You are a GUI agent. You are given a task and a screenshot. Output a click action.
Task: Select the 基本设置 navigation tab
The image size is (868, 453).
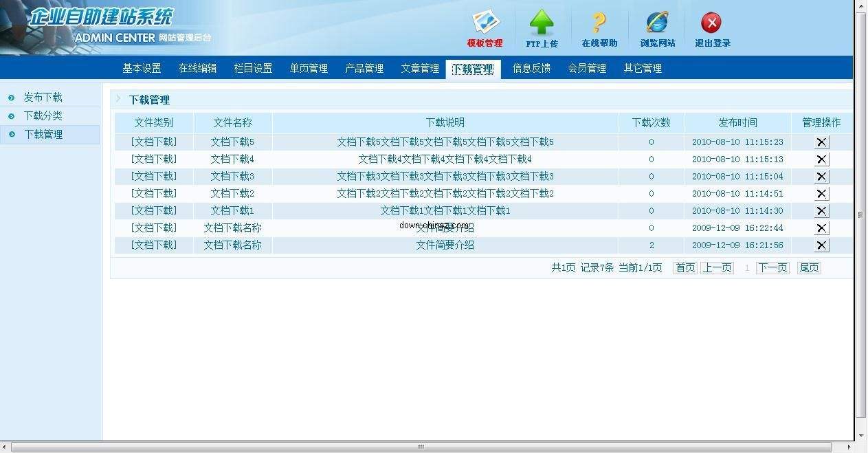142,68
